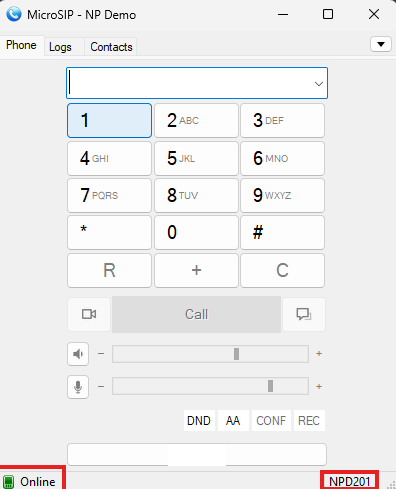Click the MicroSIP app logo in title bar
Screen dimensions: 396x489
14,14
